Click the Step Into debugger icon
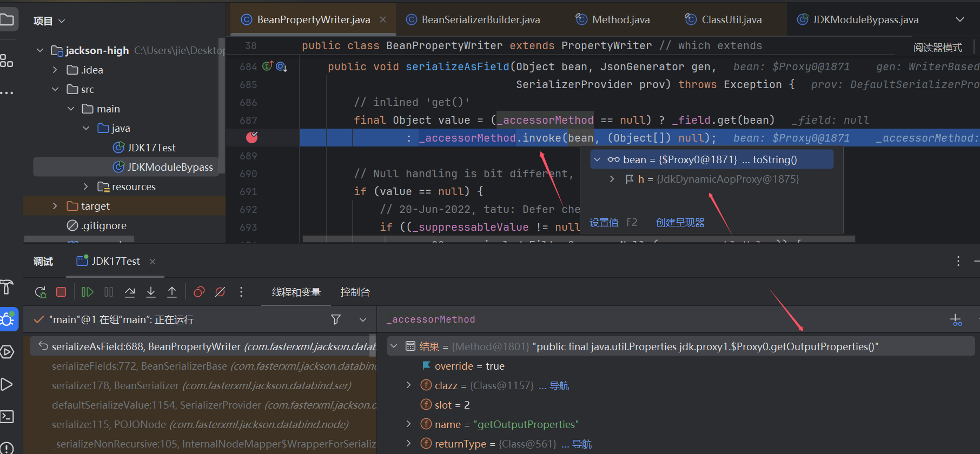Image resolution: width=980 pixels, height=454 pixels. point(151,292)
